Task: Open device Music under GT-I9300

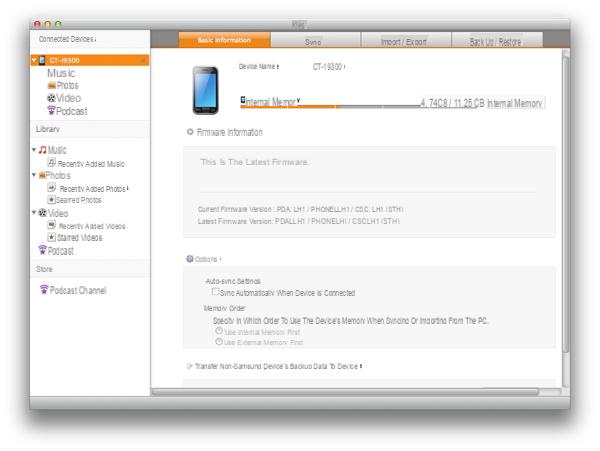Action: pos(61,73)
